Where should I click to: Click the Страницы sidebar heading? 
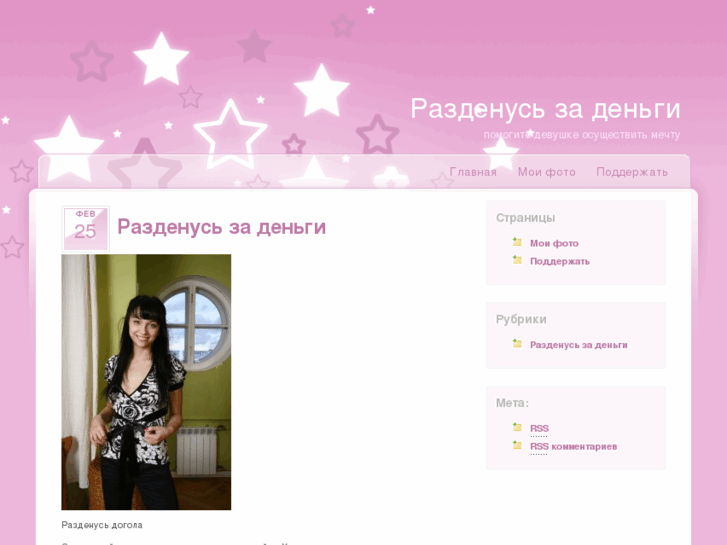[525, 218]
